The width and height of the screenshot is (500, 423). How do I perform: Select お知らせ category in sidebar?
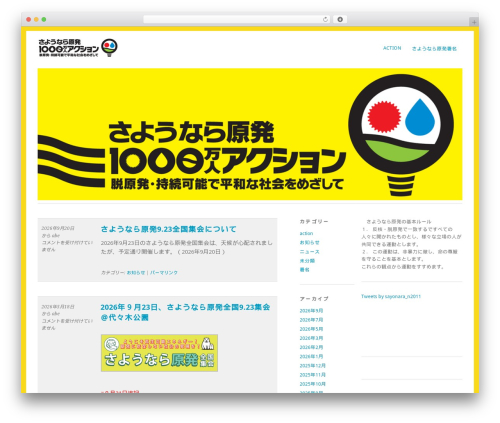pos(309,242)
